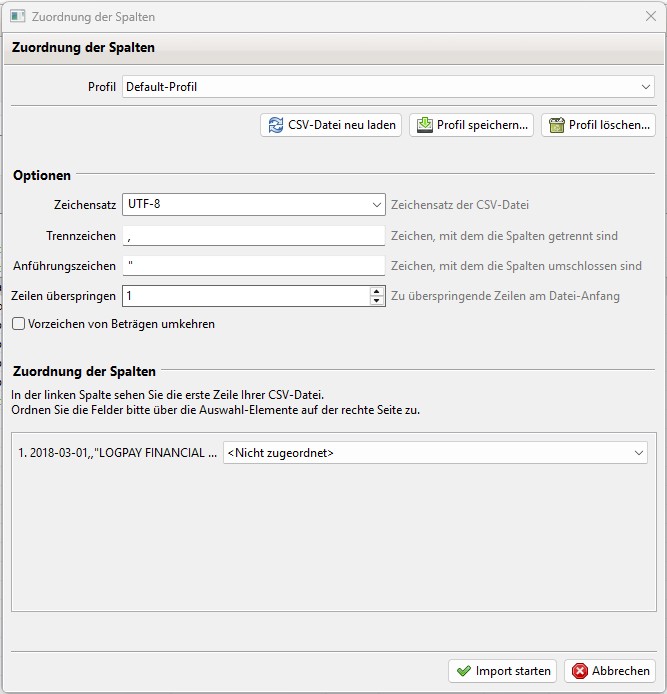
Task: Open the Nicht zugeordnet column assignment dropdown
Action: click(435, 453)
